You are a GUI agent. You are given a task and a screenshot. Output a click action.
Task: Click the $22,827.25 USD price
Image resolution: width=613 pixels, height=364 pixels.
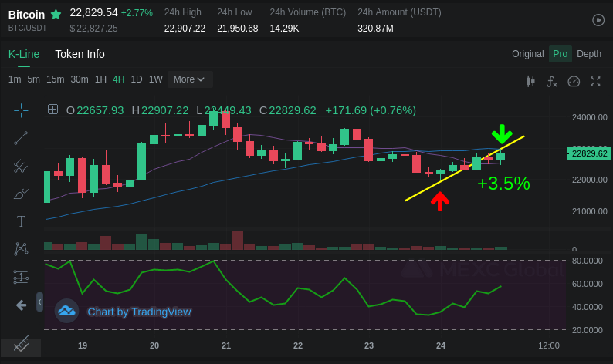click(x=94, y=28)
